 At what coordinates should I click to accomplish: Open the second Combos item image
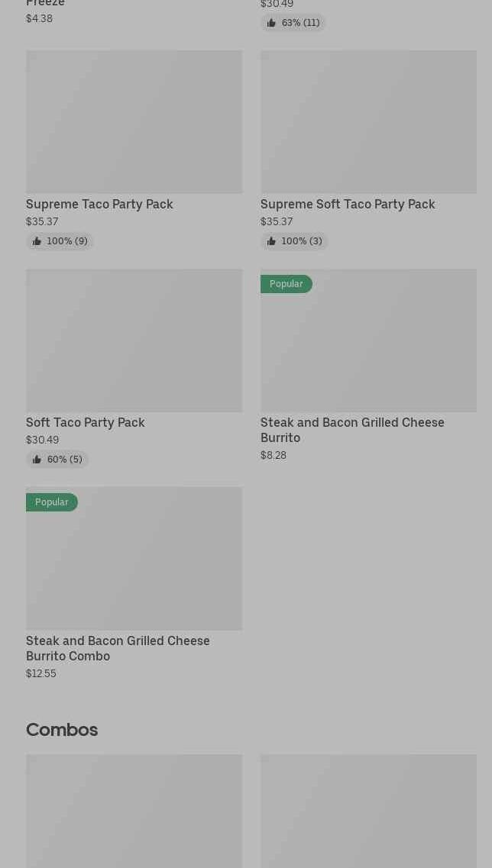tap(368, 811)
